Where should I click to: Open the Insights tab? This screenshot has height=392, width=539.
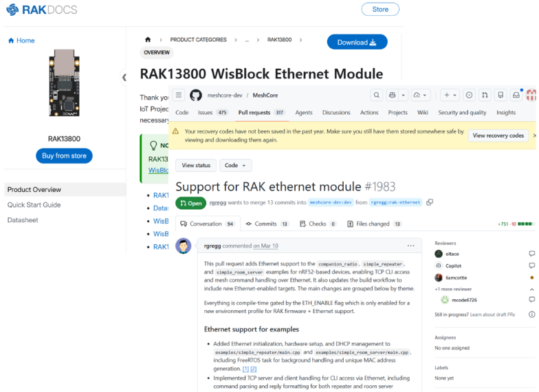[506, 113]
